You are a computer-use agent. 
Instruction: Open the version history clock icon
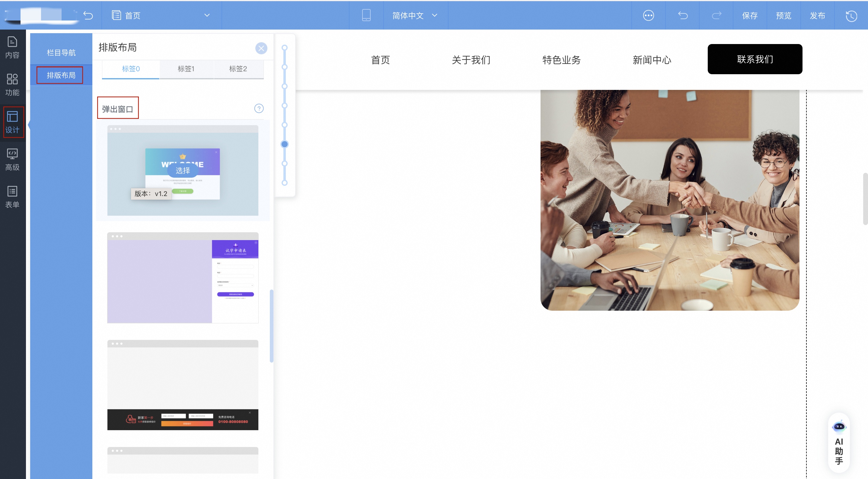click(x=851, y=16)
